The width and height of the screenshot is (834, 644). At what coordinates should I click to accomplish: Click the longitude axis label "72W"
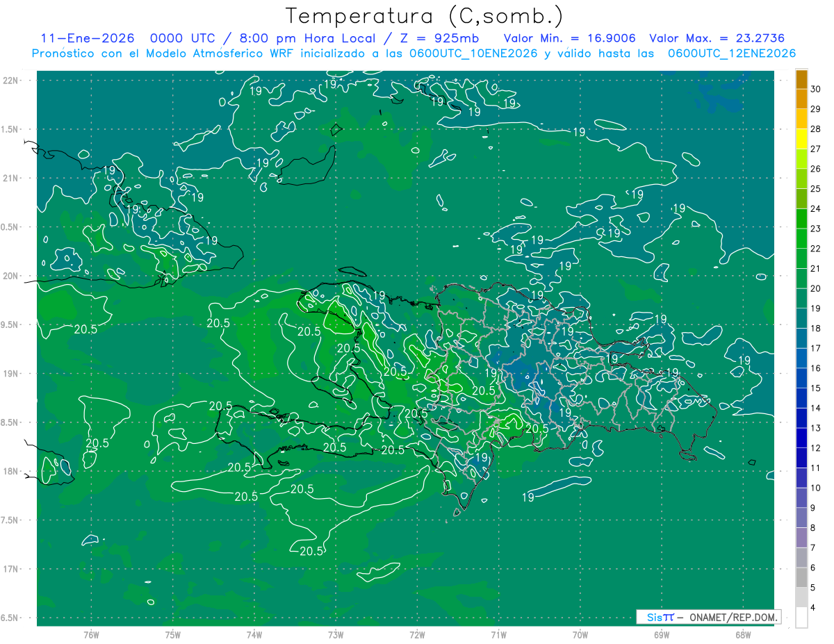tap(417, 635)
